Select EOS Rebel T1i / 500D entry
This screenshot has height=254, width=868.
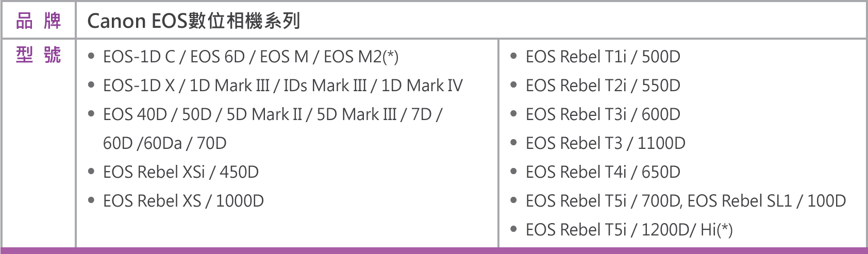[603, 57]
